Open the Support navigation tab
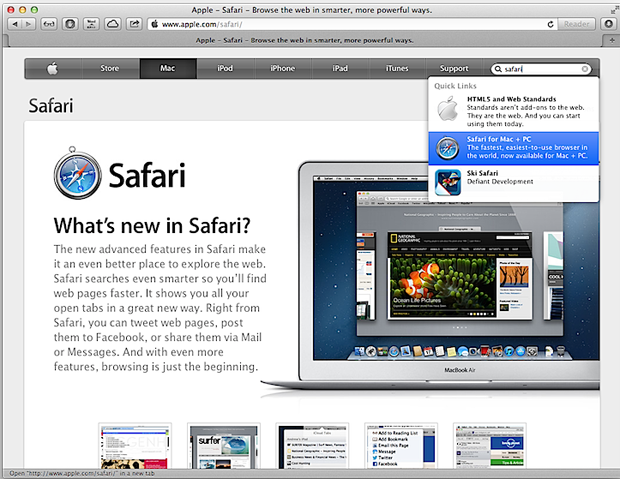Image resolution: width=620 pixels, height=479 pixels. tap(454, 68)
